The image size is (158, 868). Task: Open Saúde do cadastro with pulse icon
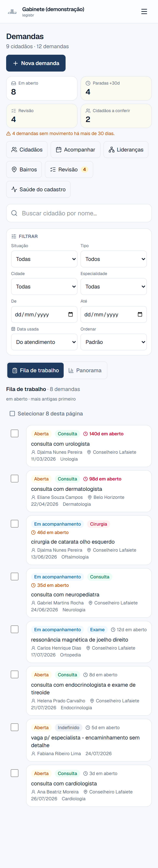coord(38,189)
